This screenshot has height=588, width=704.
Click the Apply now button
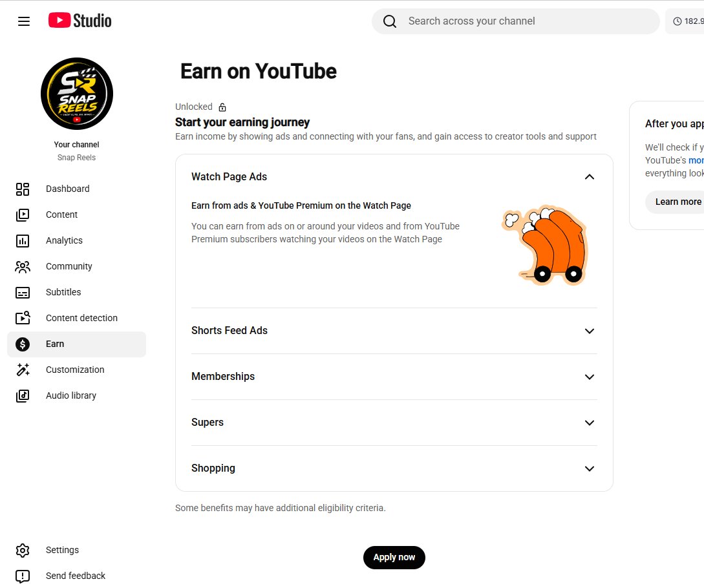coord(394,558)
